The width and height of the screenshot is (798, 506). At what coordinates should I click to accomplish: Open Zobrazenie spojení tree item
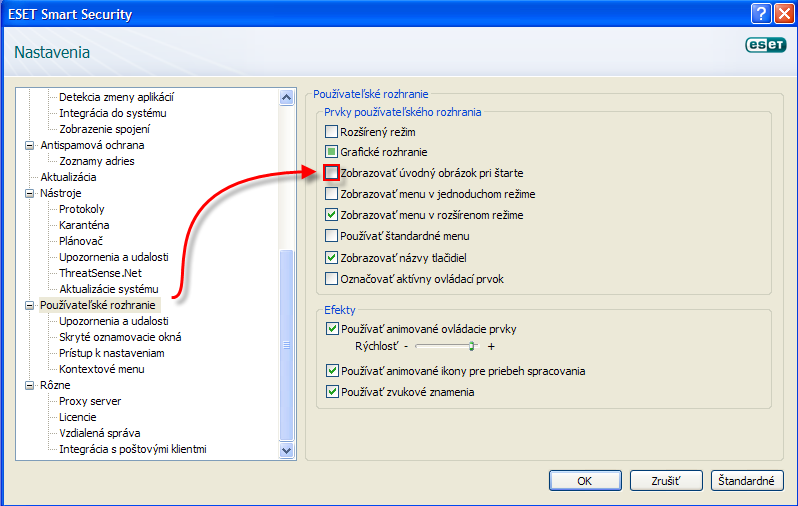(104, 129)
